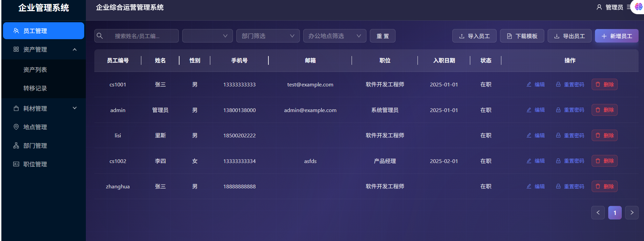Click the administrator user avatar icon
Screen dimensions: 644x241
599,7
